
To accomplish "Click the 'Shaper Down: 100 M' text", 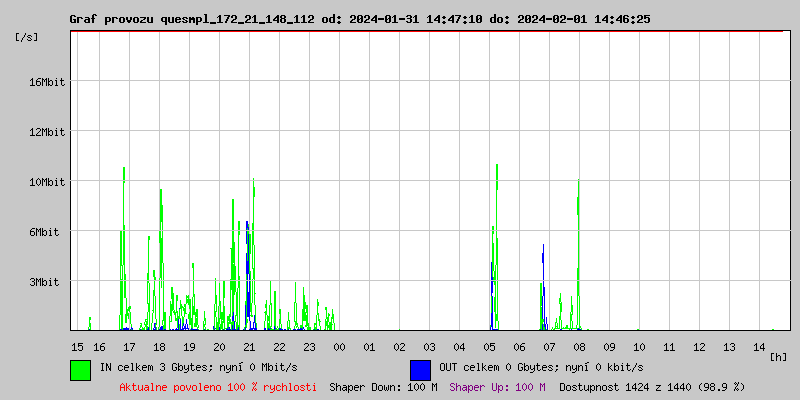I will (383, 386).
